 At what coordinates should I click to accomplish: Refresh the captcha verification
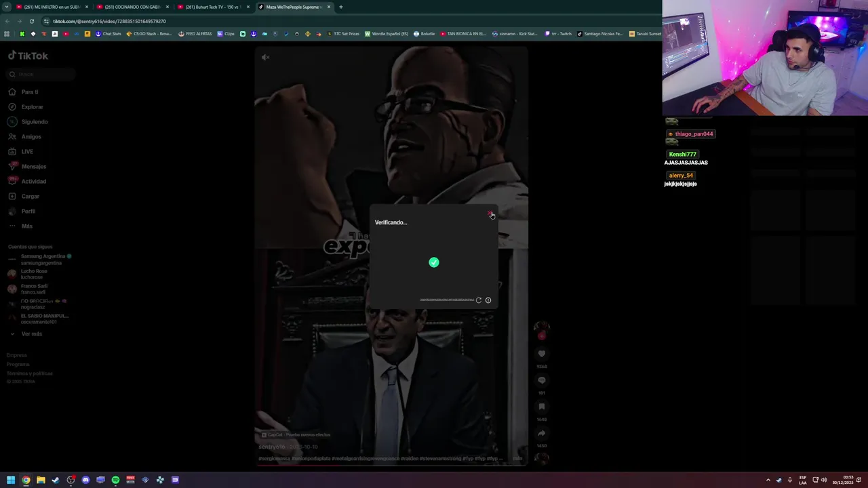pyautogui.click(x=479, y=300)
